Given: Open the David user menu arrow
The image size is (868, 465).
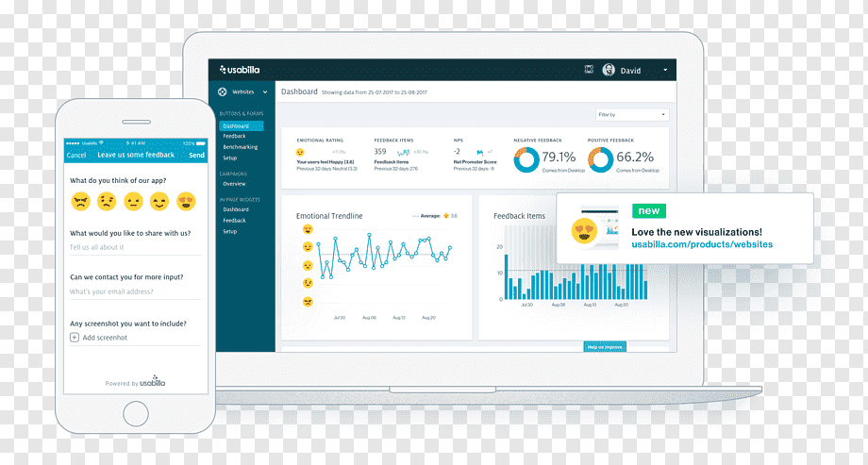Looking at the screenshot, I should pyautogui.click(x=665, y=71).
